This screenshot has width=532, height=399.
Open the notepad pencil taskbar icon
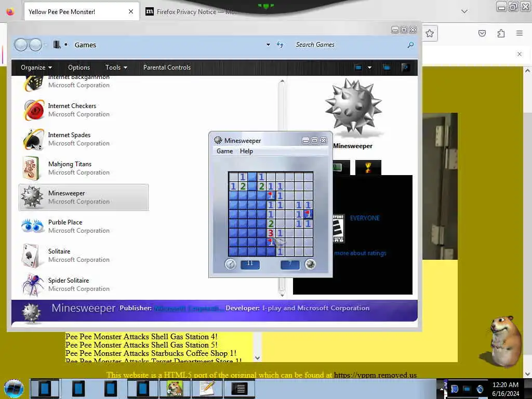click(x=207, y=388)
